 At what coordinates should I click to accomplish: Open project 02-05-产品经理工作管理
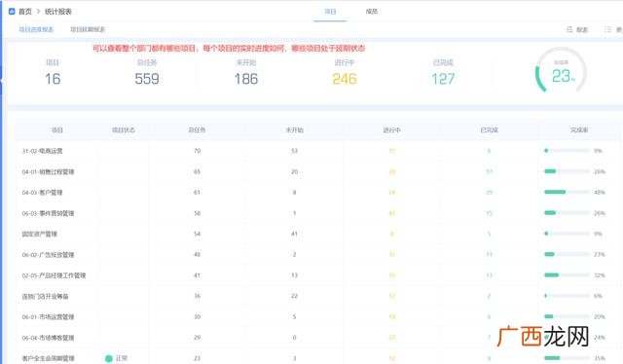tap(54, 275)
